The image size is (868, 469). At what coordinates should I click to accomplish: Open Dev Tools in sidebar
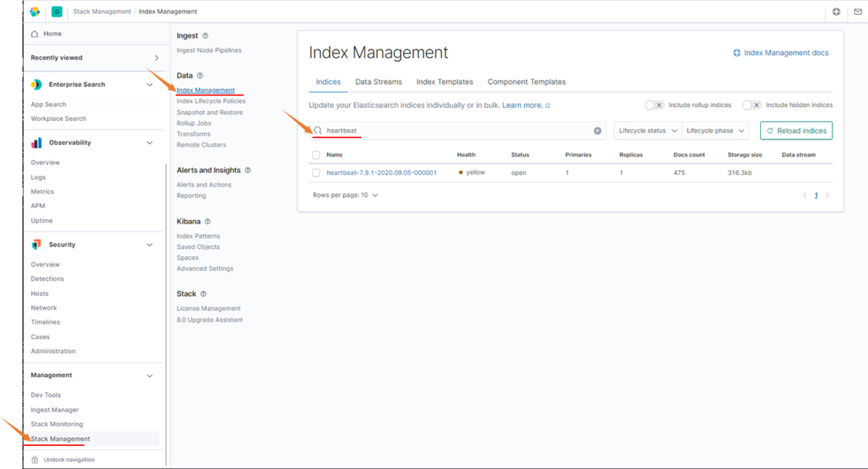coord(46,395)
